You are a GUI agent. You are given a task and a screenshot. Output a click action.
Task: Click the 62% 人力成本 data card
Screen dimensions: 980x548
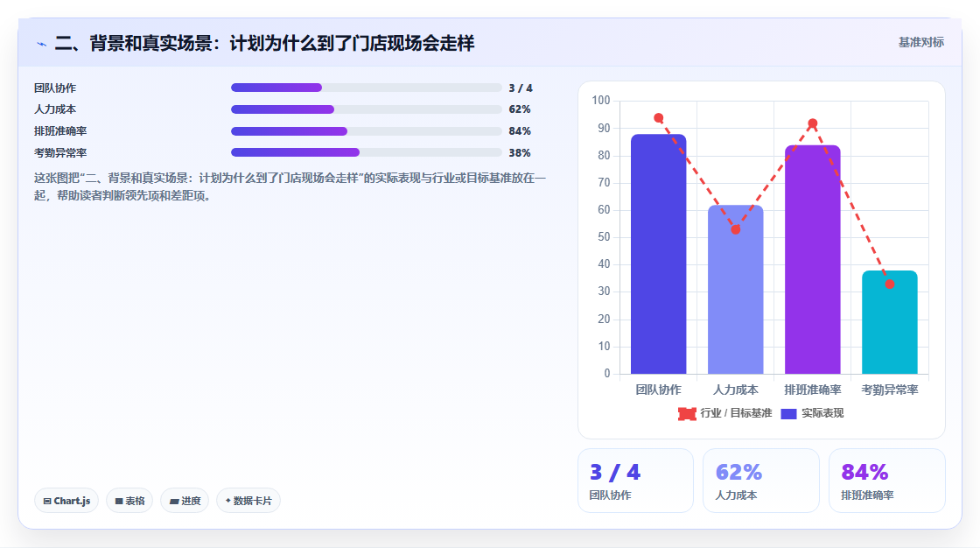(760, 481)
